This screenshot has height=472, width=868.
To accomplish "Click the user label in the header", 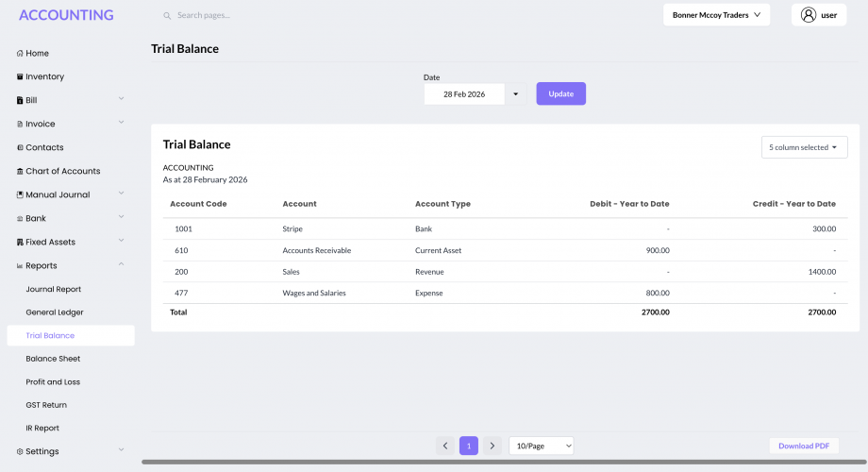I will pyautogui.click(x=828, y=15).
